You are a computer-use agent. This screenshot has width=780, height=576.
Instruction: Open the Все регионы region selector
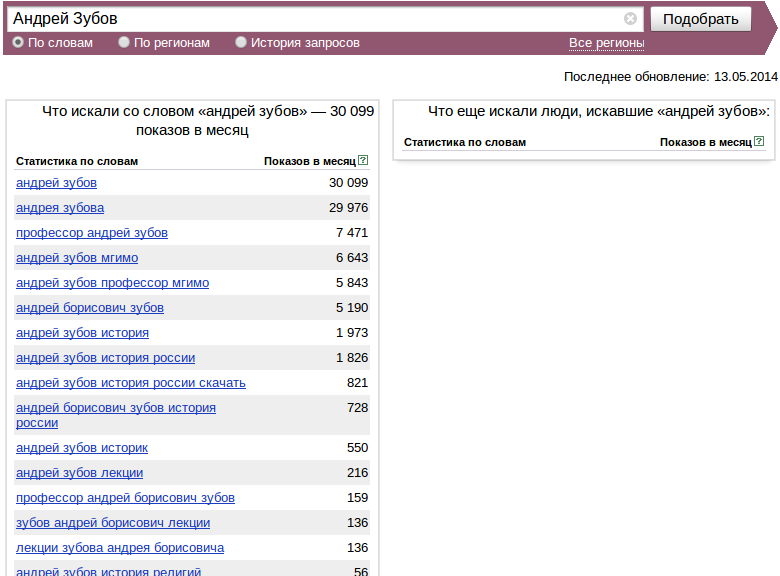pyautogui.click(x=606, y=43)
